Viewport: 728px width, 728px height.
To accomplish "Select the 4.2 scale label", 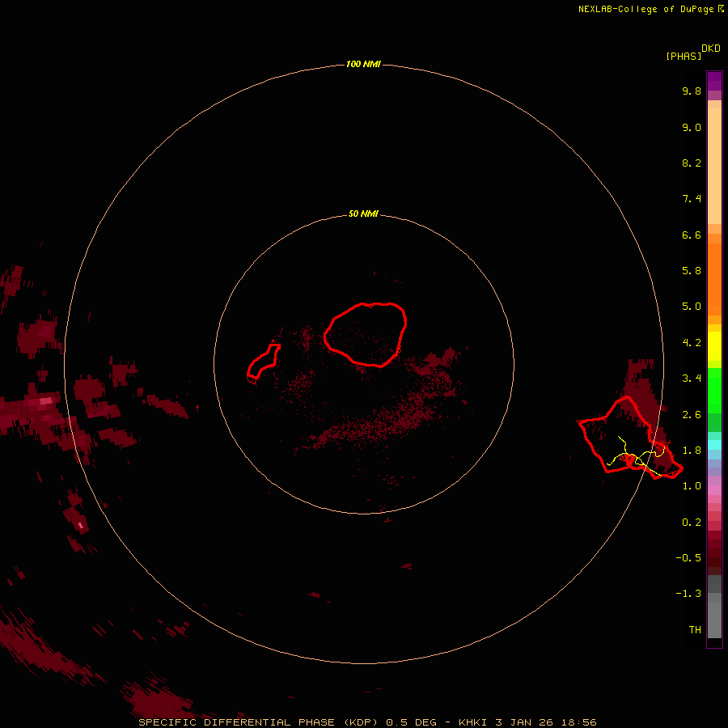I will [692, 342].
